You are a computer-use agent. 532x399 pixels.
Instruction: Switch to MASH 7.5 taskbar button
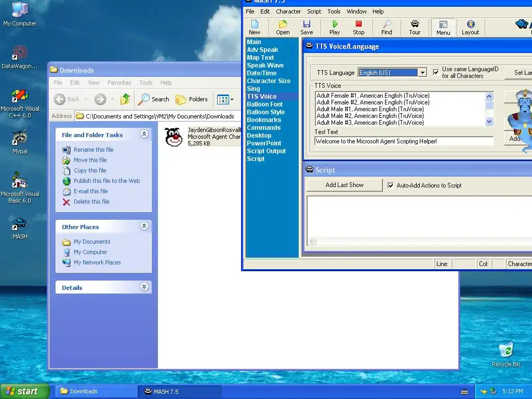click(180, 391)
